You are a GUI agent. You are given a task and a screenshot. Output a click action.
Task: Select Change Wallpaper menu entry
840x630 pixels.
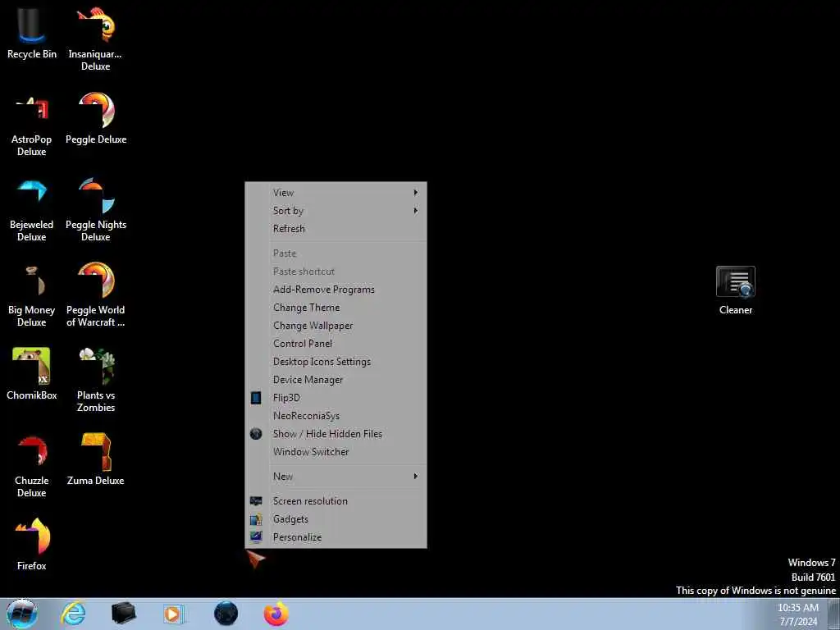point(336,326)
